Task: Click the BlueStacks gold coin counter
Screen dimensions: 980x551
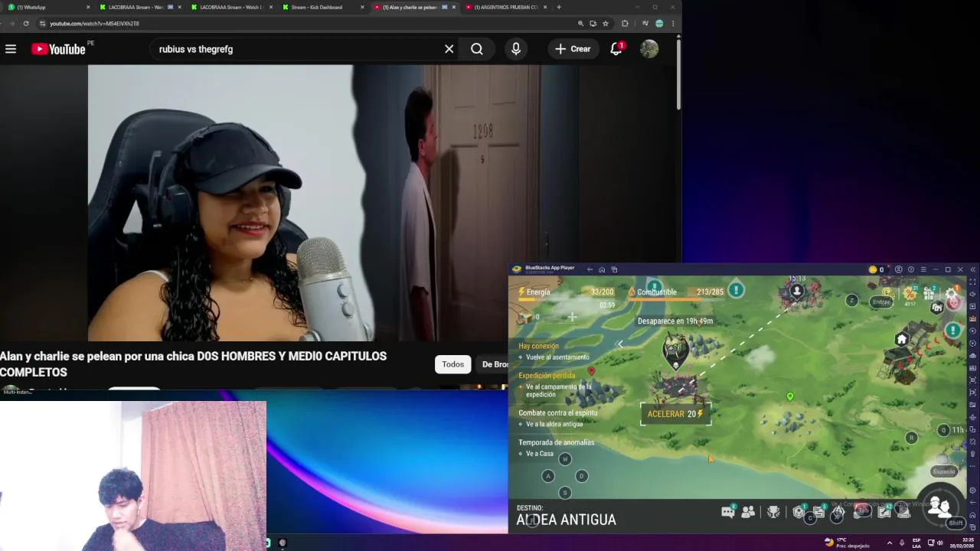Action: click(877, 269)
